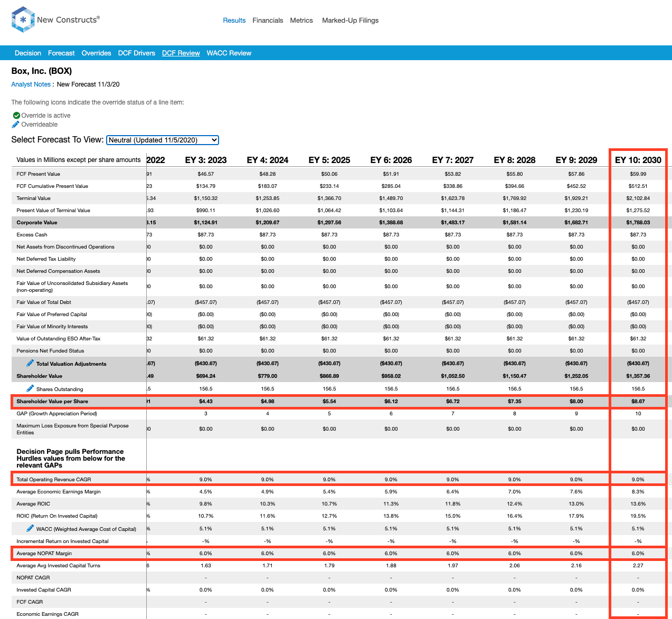Image resolution: width=672 pixels, height=619 pixels.
Task: Click the Fair Value of Total Debt label
Action: tap(44, 302)
